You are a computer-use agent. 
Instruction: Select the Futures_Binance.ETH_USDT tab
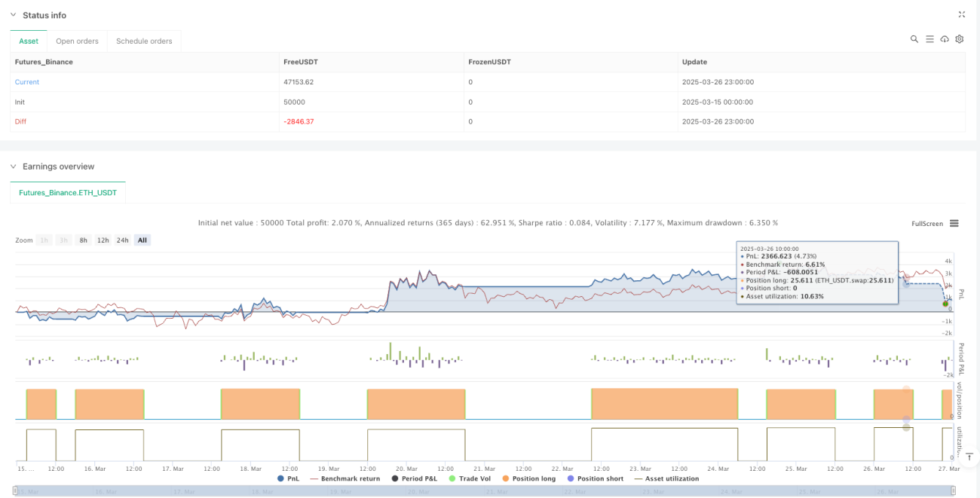pyautogui.click(x=68, y=193)
